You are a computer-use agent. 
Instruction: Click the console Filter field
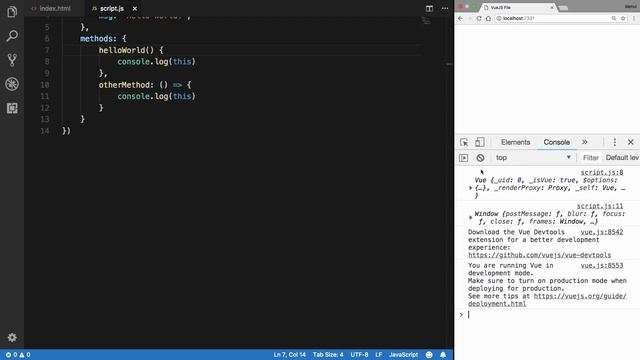[x=591, y=158]
